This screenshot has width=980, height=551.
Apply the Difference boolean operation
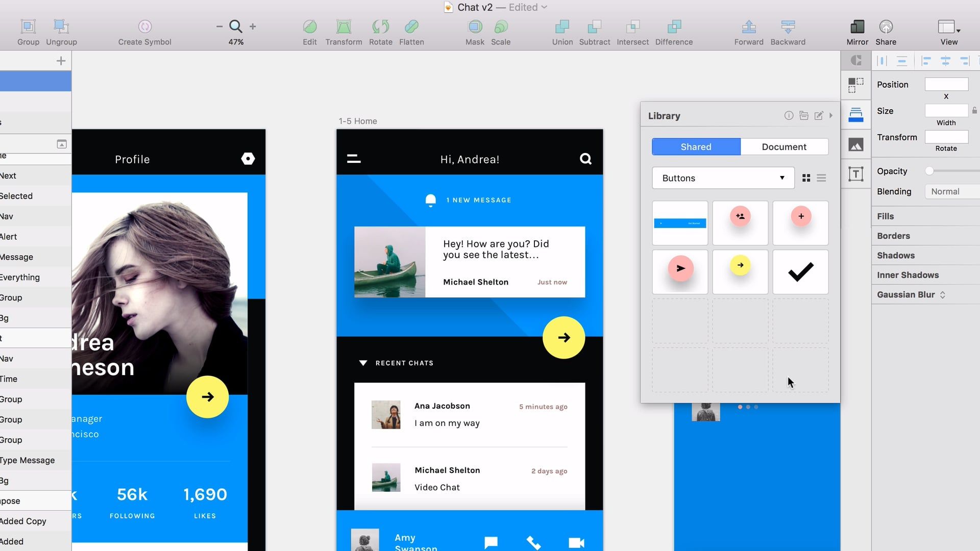click(x=674, y=27)
